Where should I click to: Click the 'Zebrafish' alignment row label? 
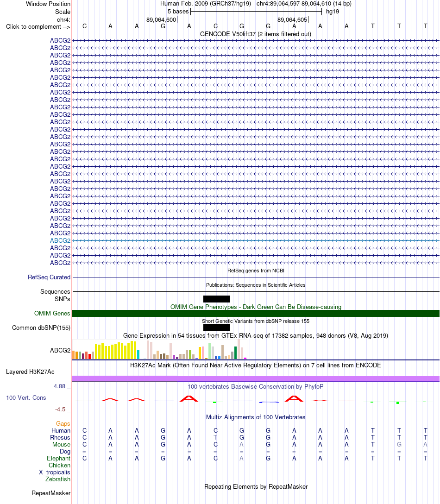58,479
